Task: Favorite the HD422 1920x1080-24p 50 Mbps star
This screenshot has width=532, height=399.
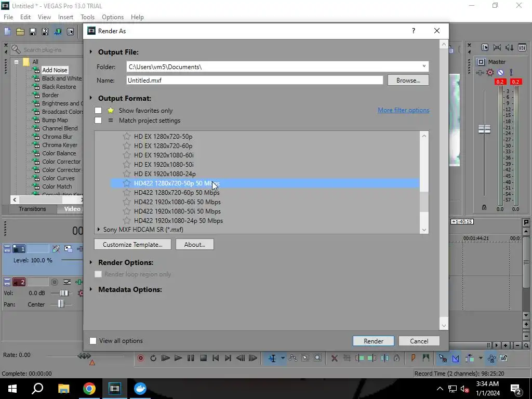Action: point(127,220)
